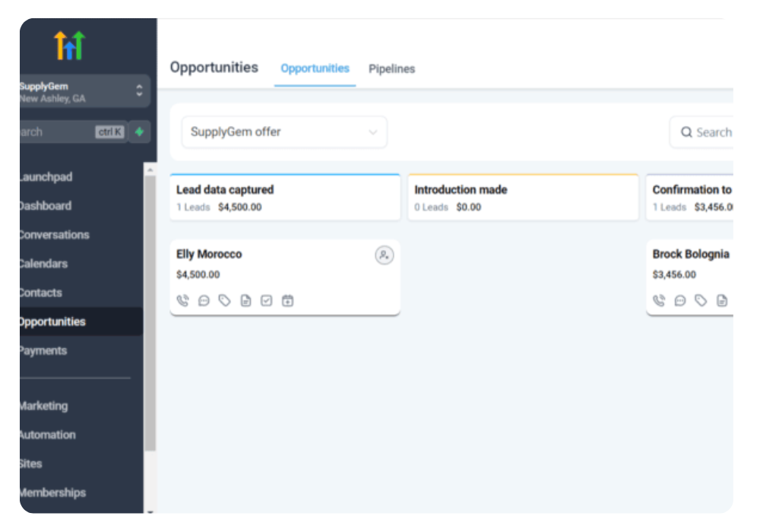The width and height of the screenshot is (760, 532).
Task: Open the calendar appointment icon for Elly Morocco
Action: point(287,301)
